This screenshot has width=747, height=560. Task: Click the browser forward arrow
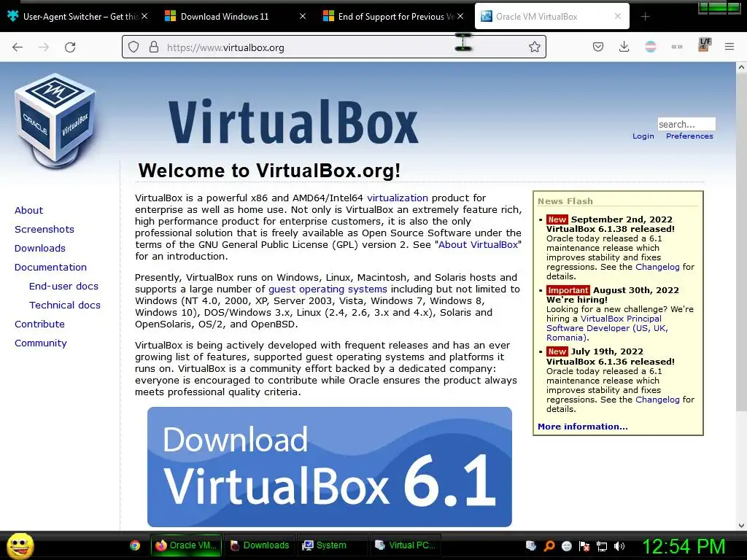[44, 47]
